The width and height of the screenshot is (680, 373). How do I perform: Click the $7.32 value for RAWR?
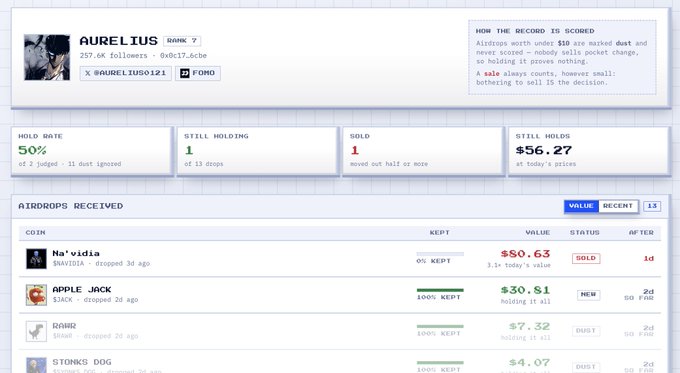530,326
